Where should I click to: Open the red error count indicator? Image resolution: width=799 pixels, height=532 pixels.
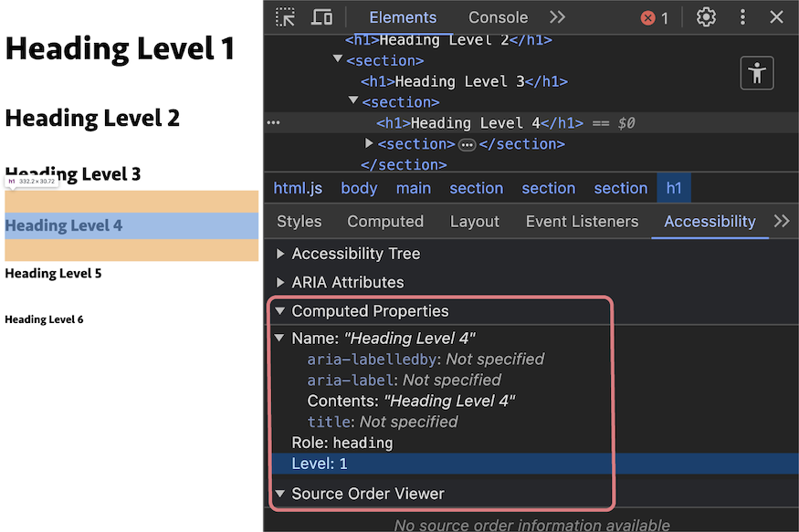pos(655,18)
